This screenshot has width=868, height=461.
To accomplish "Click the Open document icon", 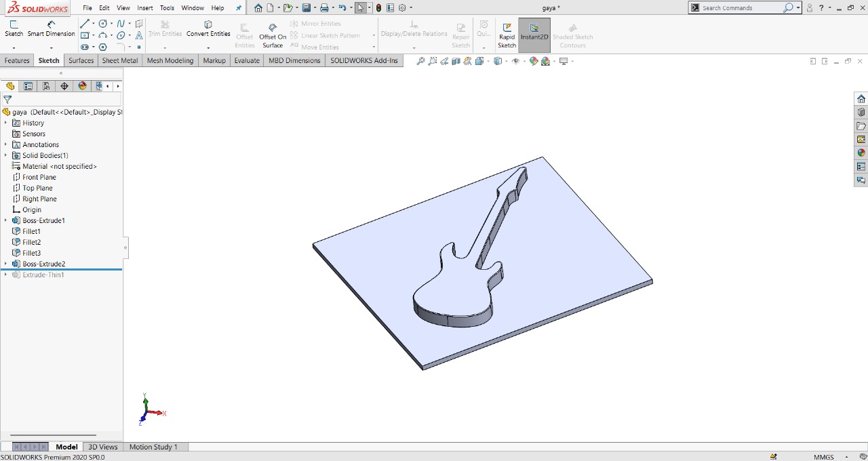I will pos(288,8).
